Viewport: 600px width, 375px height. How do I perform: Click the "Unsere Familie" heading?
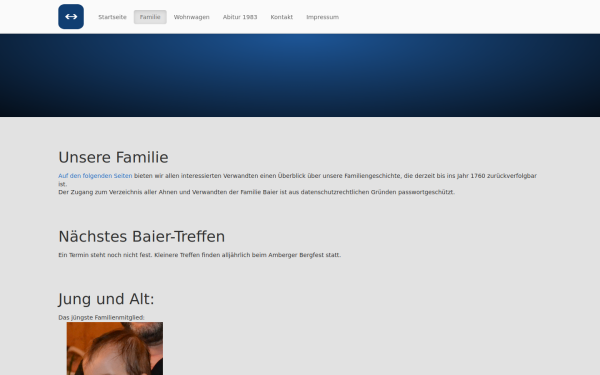(x=113, y=157)
